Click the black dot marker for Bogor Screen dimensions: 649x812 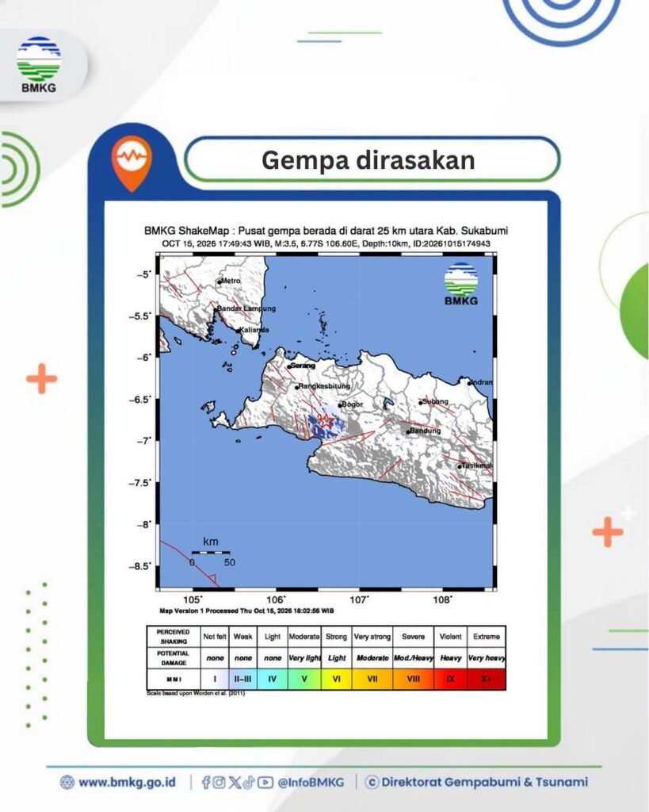(340, 405)
